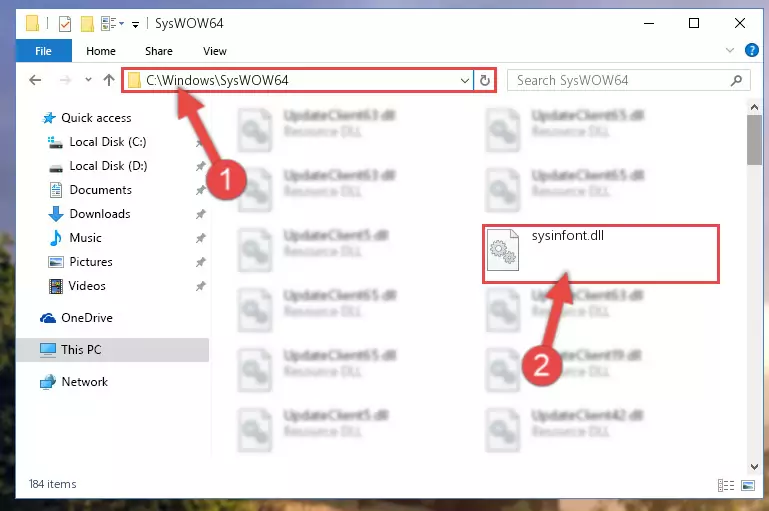Screen dimensions: 769x511
Task: Click the pin icon next to Videos
Action: [x=200, y=286]
